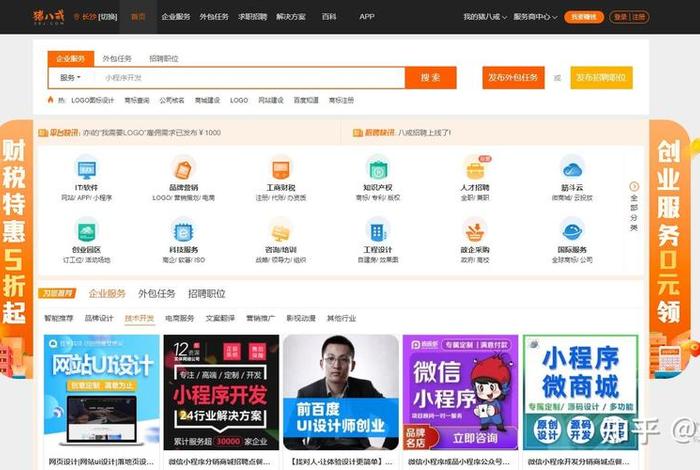Open 解决方案 in the navigation
The height and width of the screenshot is (470, 700).
291,17
